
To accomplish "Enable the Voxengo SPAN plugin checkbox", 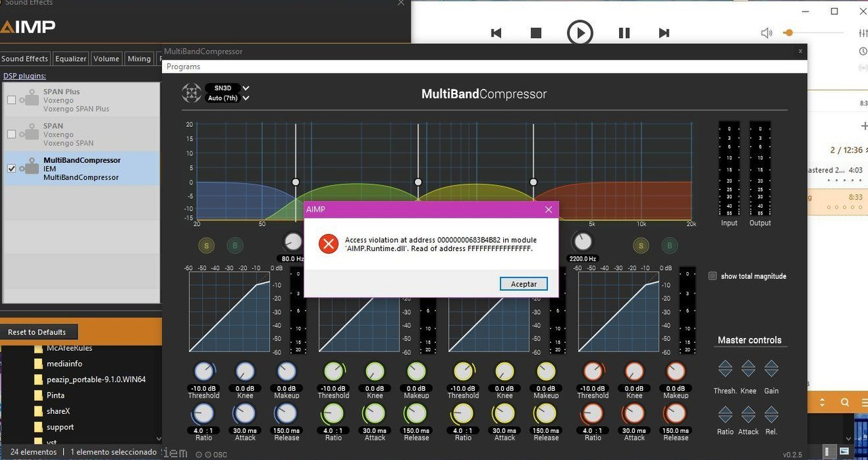I will [11, 134].
